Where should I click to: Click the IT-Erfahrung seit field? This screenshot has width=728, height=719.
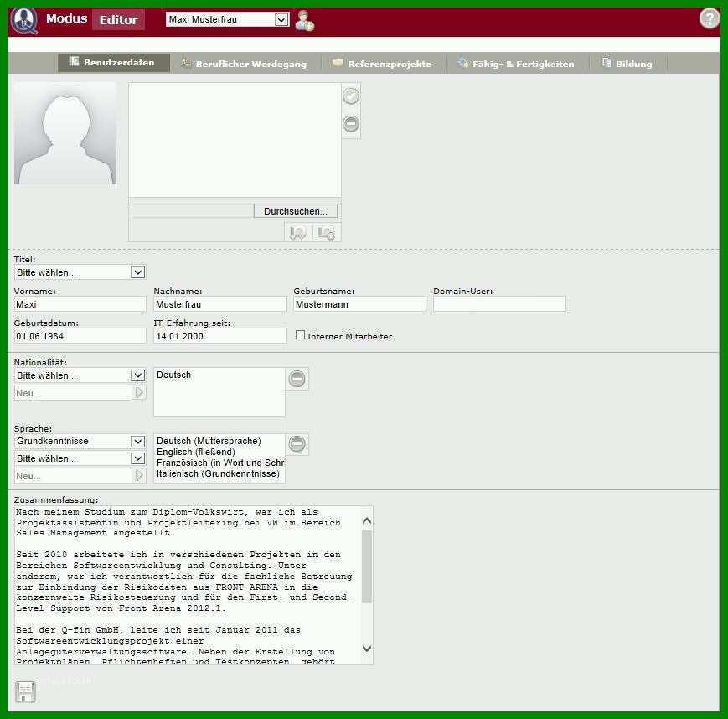pyautogui.click(x=219, y=336)
